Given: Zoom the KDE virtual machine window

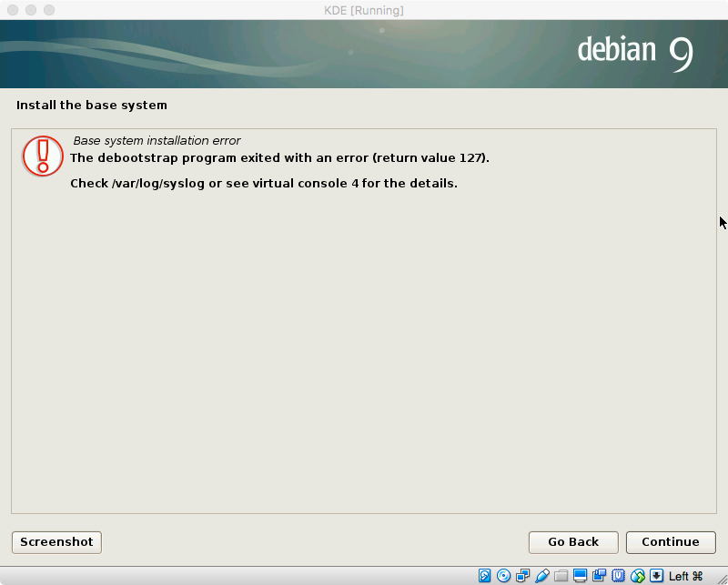Looking at the screenshot, I should 49,10.
